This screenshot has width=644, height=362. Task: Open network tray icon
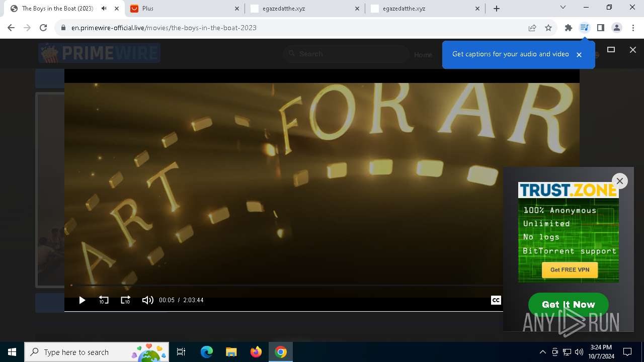point(567,352)
